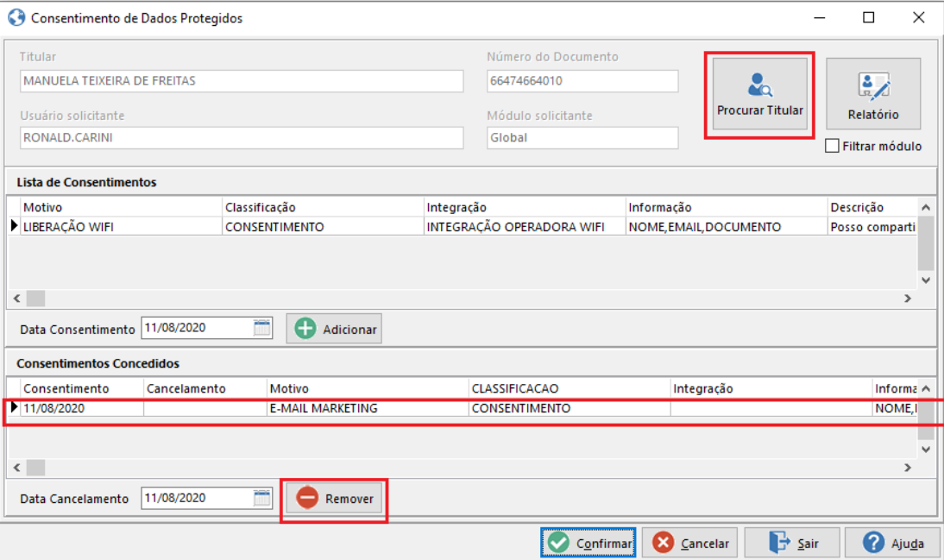The image size is (944, 560).
Task: Click row indicator arrow of LIBERAÇÃO WIFI
Action: 14,226
